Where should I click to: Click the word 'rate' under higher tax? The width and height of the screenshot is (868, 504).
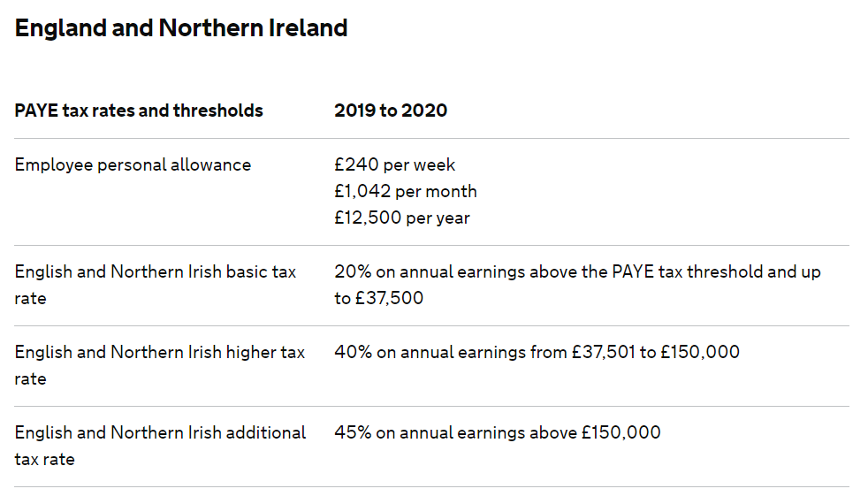30,379
